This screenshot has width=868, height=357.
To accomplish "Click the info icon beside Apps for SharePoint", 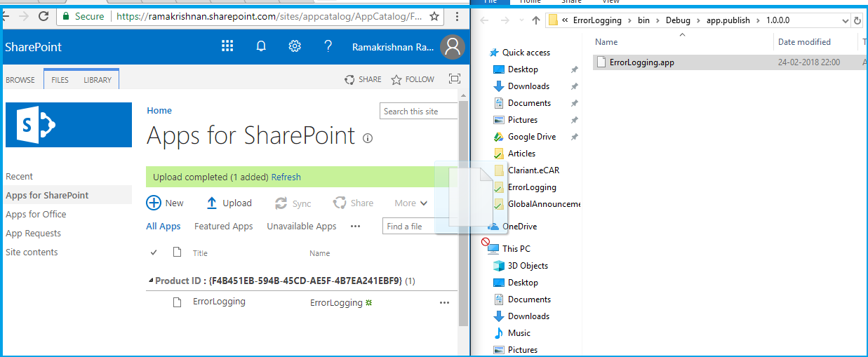I will click(367, 138).
